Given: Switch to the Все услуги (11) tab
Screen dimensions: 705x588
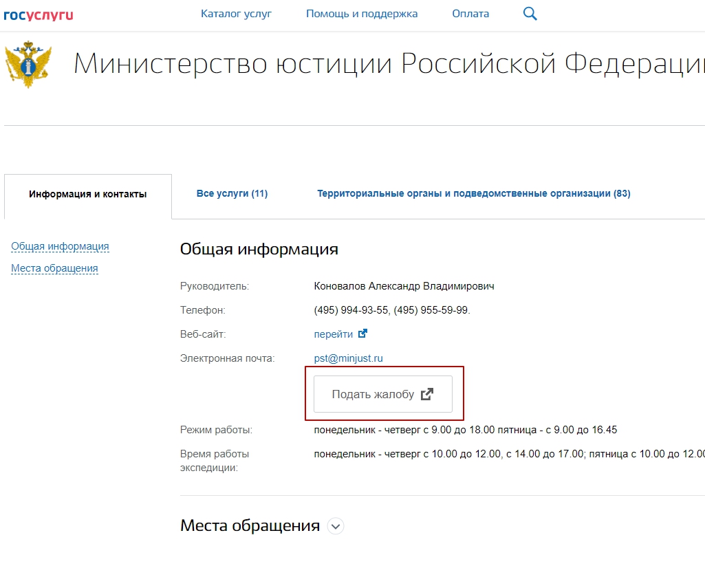Looking at the screenshot, I should tap(232, 194).
